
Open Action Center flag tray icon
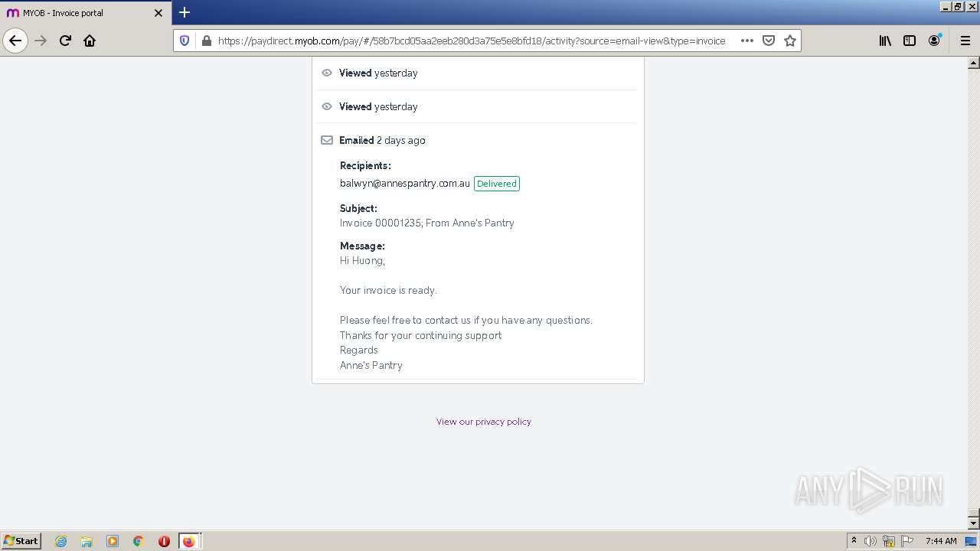pos(907,541)
